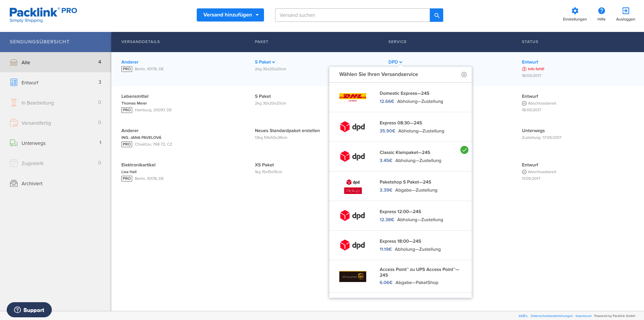Click PRO badge on Chvalčov shipment
644x320 pixels.
tap(127, 144)
